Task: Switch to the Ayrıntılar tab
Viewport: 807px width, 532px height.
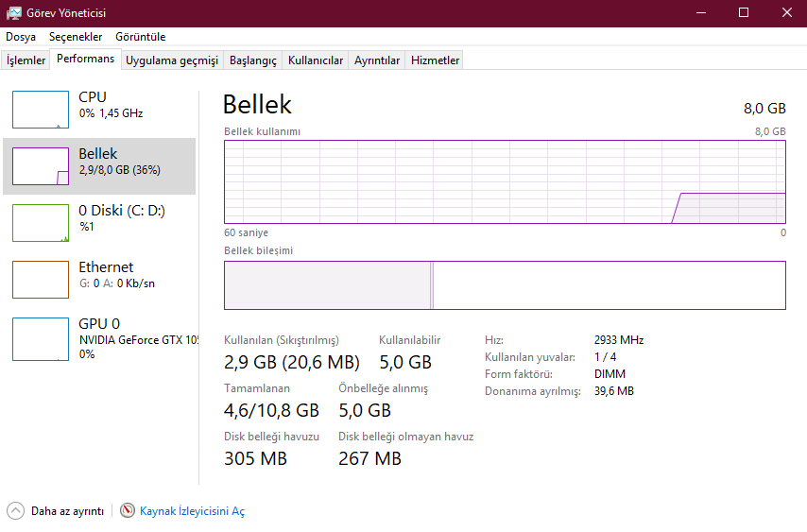Action: pyautogui.click(x=377, y=60)
